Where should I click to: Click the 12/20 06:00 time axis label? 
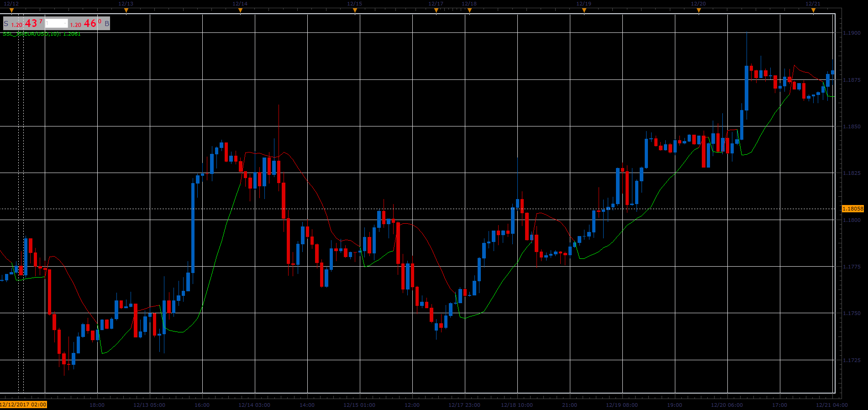point(727,405)
